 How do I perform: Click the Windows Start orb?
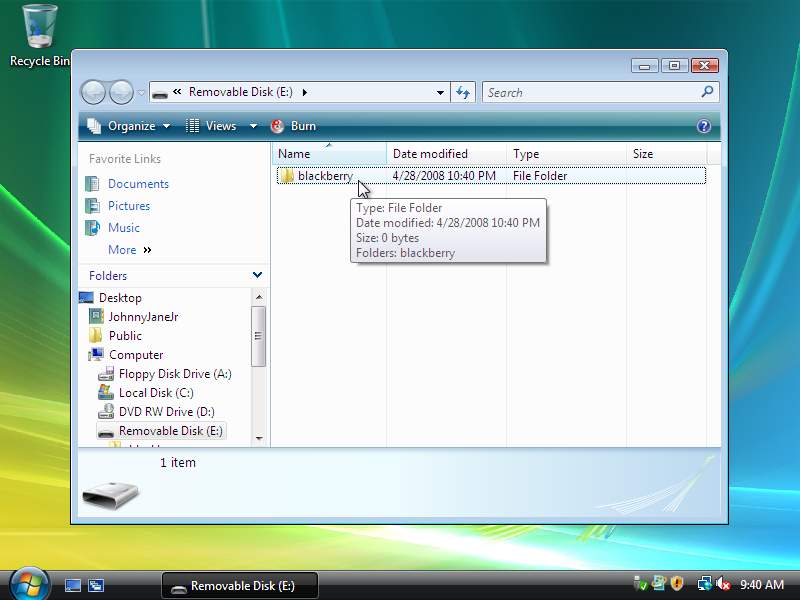[x=28, y=584]
